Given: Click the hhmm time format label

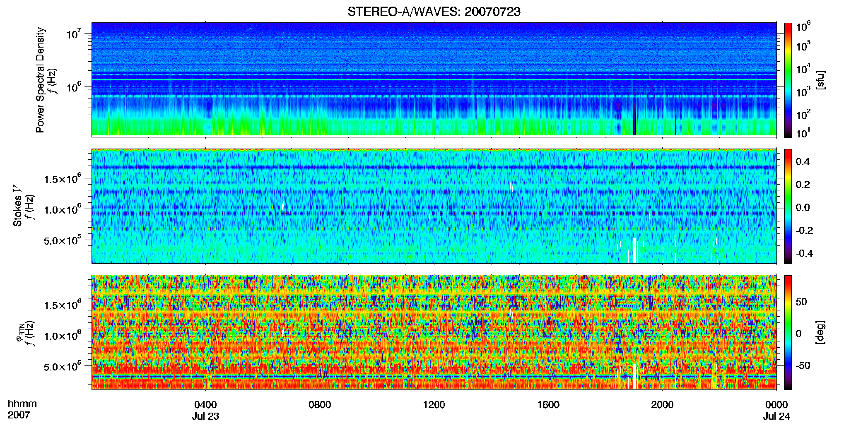Looking at the screenshot, I should click(22, 404).
